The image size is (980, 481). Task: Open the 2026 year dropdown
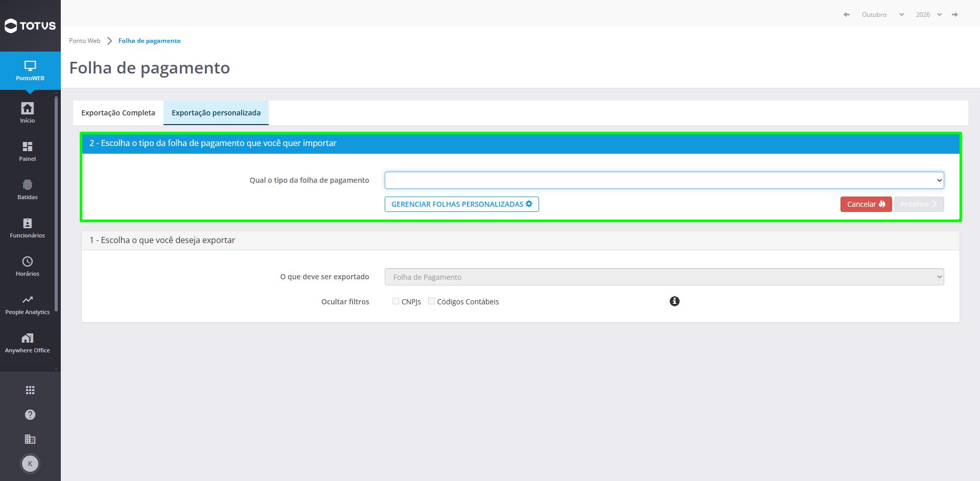929,15
